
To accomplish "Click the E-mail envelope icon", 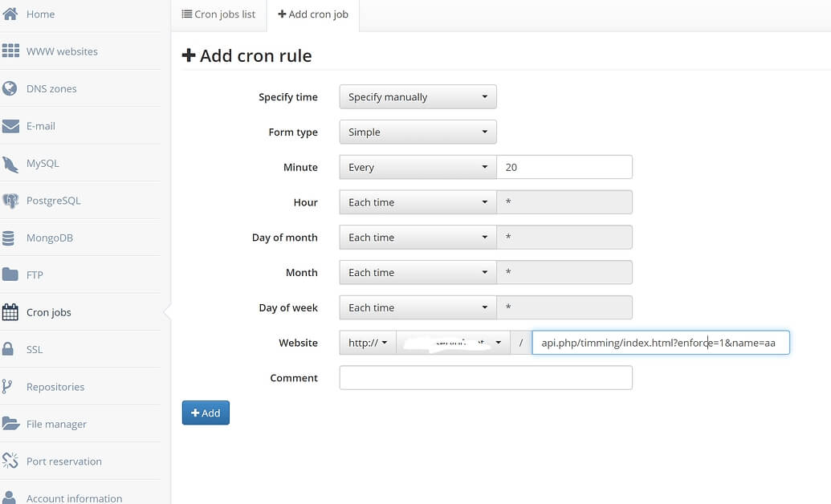I will click(10, 126).
